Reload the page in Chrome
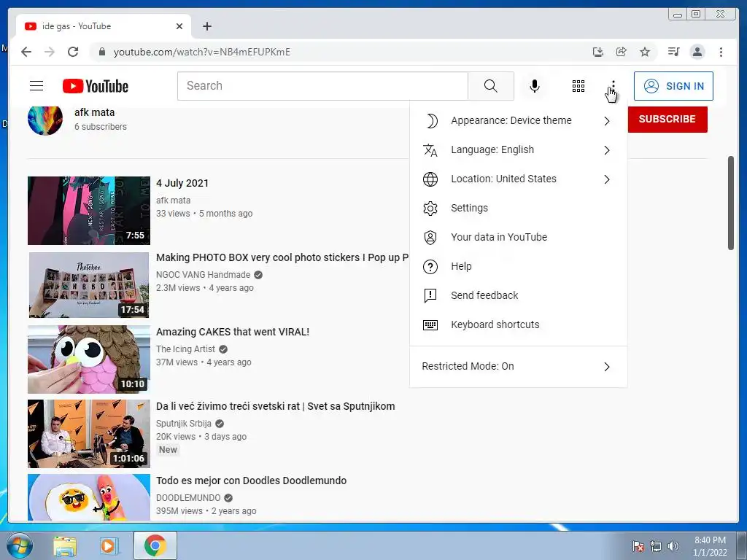This screenshot has height=560, width=747. [73, 52]
